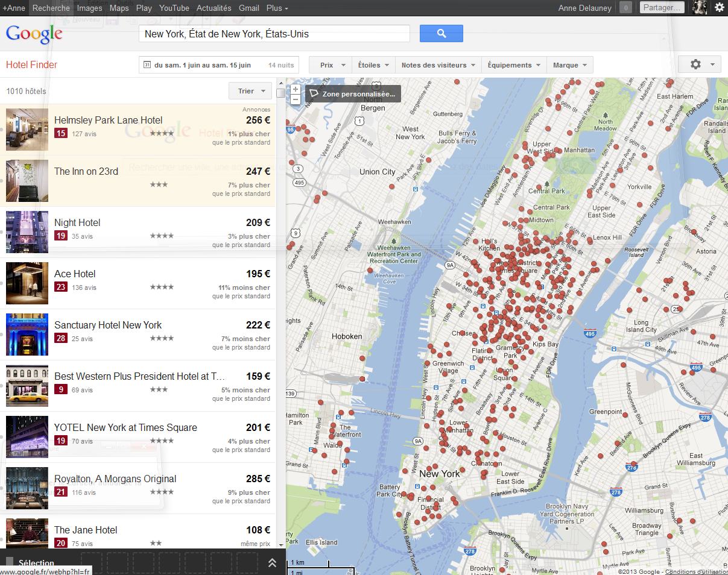This screenshot has width=728, height=575.
Task: Click Best Western thumbnail with yellow taxi
Action: [x=27, y=386]
